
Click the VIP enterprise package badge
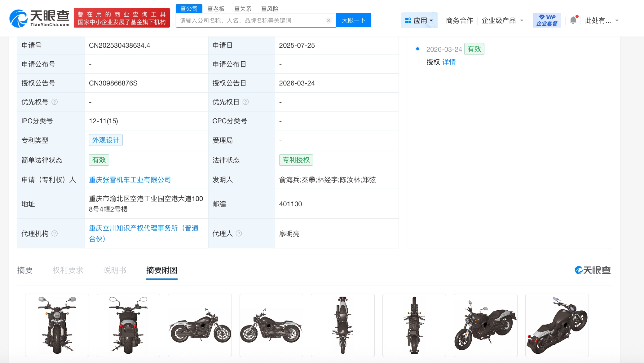pos(547,20)
